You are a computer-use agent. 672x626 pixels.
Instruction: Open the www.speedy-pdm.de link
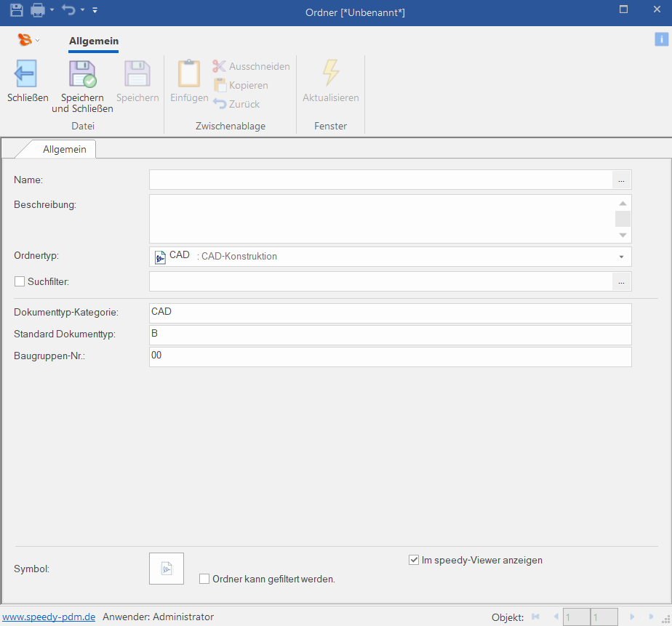[x=49, y=617]
